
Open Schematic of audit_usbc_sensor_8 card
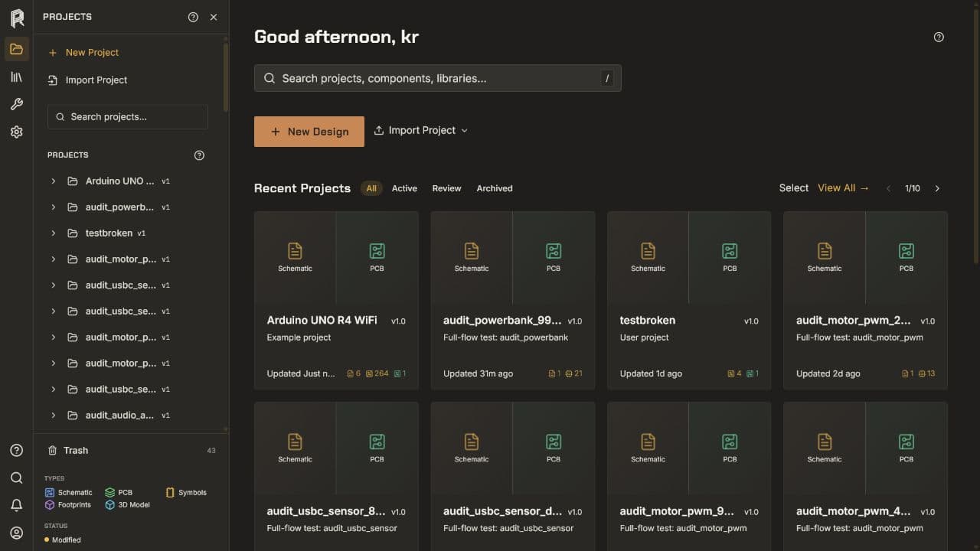tap(295, 448)
